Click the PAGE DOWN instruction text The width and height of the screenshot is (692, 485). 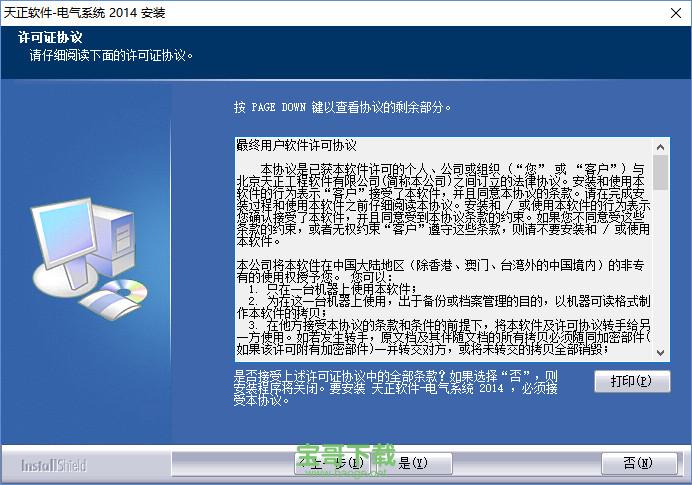click(x=342, y=107)
